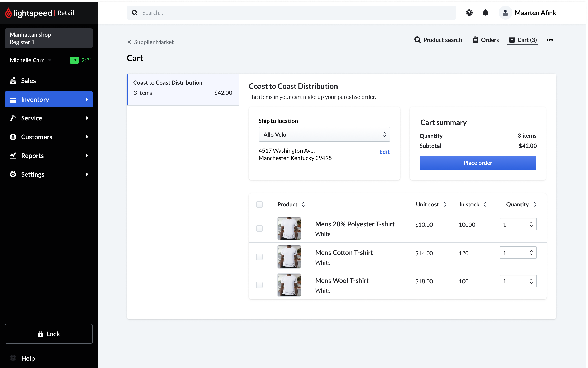Screen dimensions: 588x368
Task: Click the Sales register icon
Action: pos(13,81)
